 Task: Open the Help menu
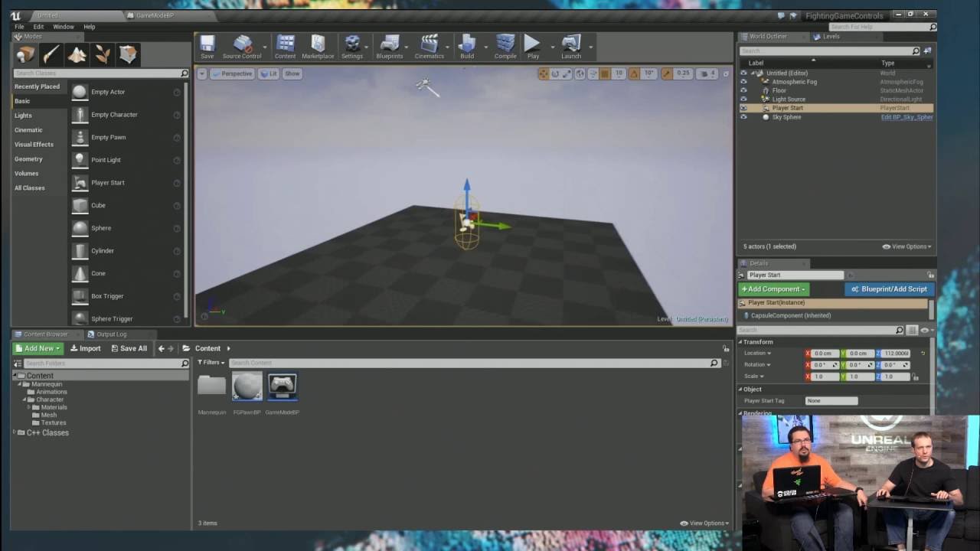coord(90,27)
